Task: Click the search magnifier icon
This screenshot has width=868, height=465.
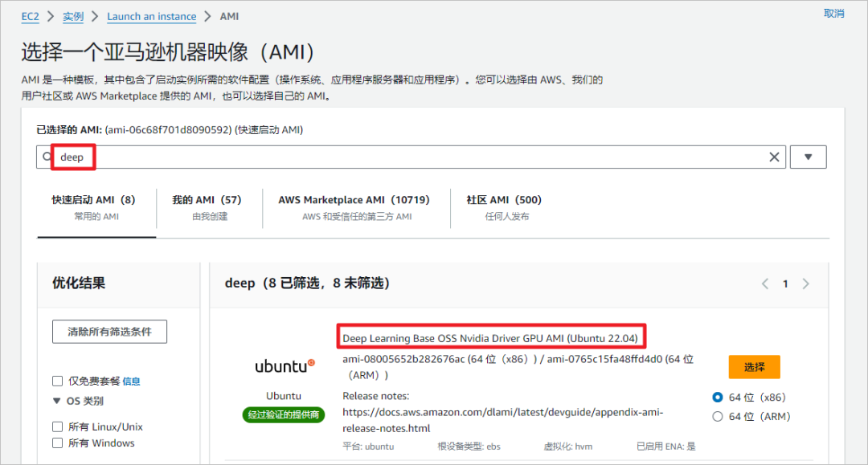Action: pos(46,157)
